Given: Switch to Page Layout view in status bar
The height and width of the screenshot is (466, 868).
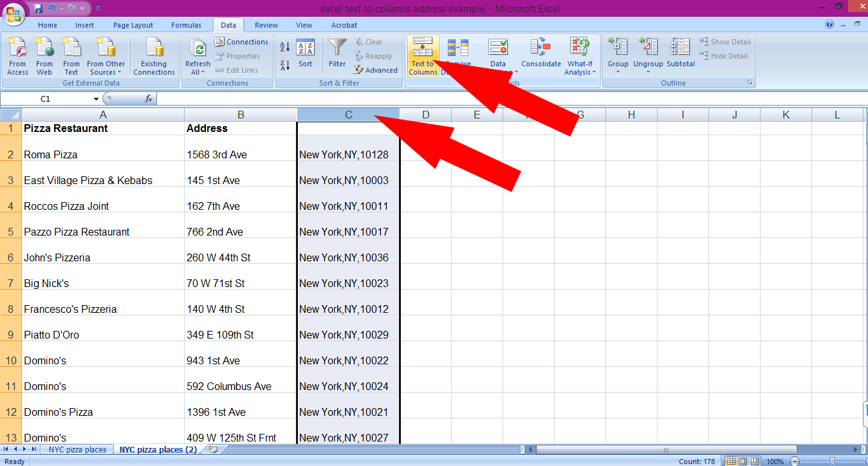Looking at the screenshot, I should point(743,461).
